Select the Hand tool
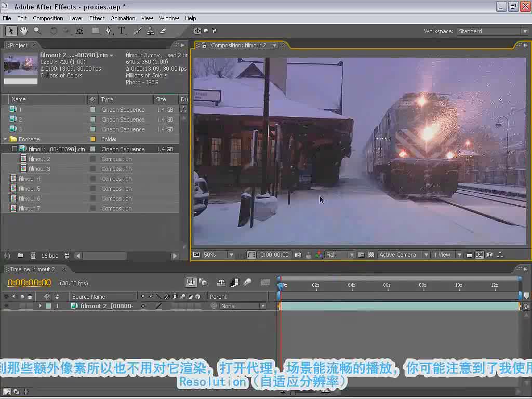The image size is (532, 399). tap(24, 31)
